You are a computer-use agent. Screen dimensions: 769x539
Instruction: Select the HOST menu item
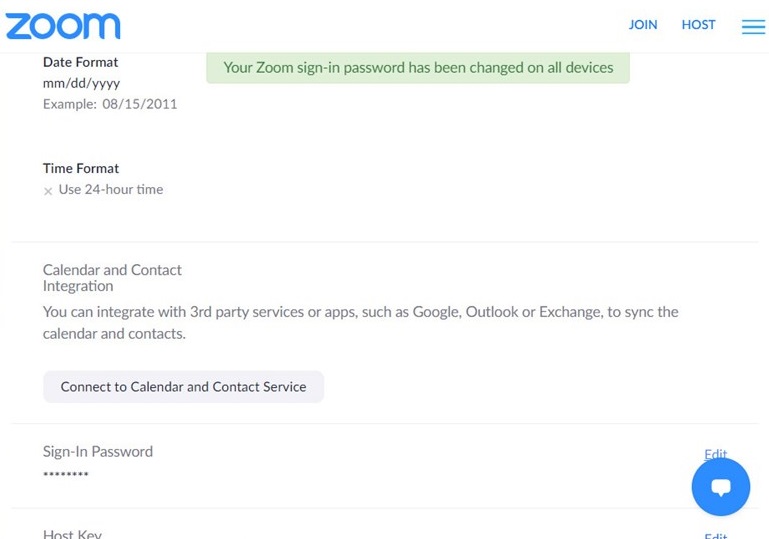[698, 25]
